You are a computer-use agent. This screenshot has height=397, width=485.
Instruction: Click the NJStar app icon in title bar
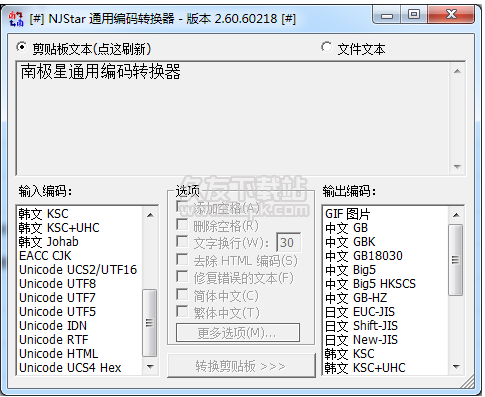click(16, 18)
